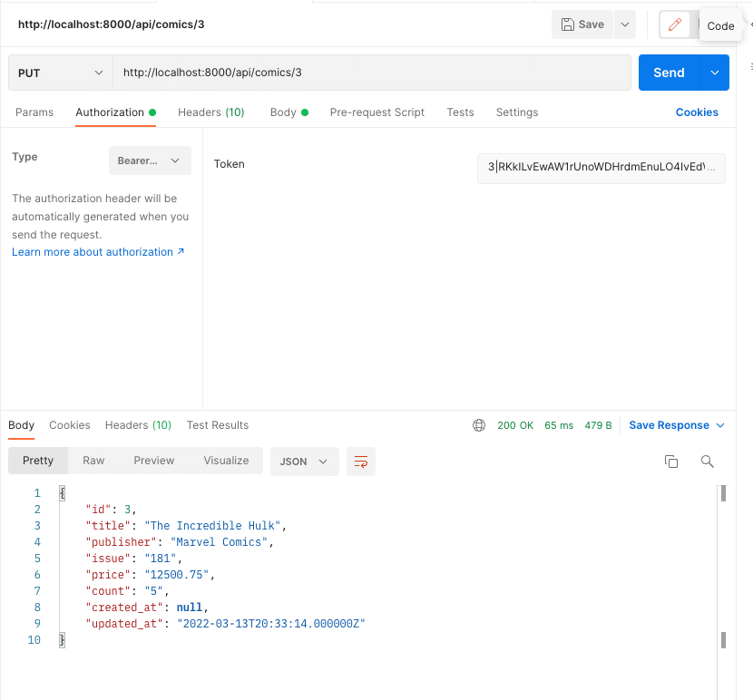Click the 65 ms response time
753x700 pixels.
pyautogui.click(x=559, y=425)
